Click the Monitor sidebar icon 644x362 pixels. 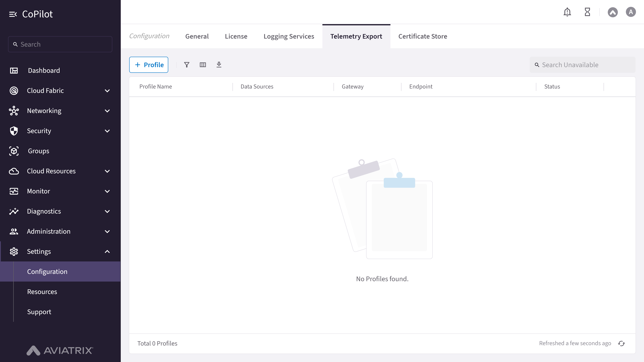point(14,191)
